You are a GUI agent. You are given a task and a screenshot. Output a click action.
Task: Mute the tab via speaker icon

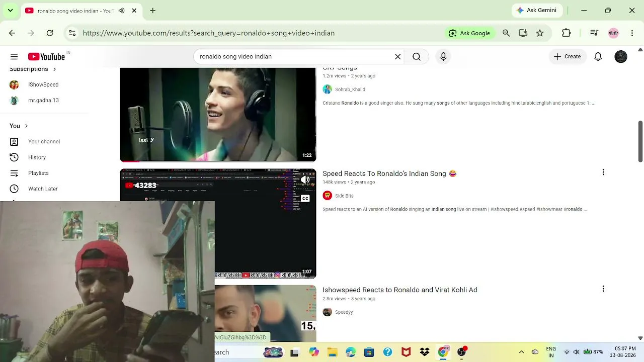pos(121,11)
